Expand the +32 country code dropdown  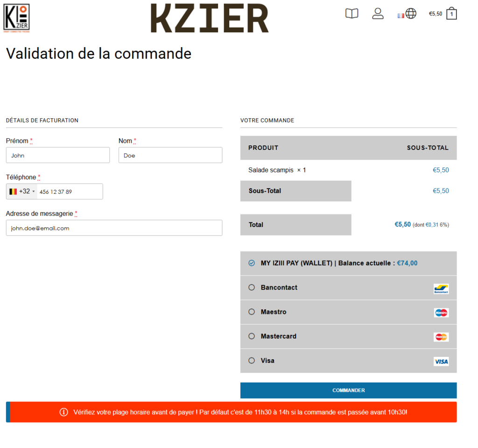point(22,192)
